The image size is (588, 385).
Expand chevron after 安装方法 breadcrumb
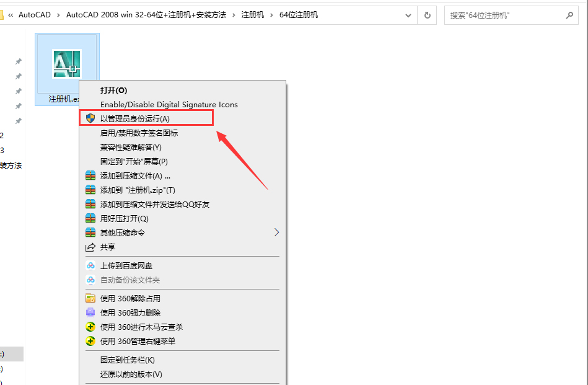click(234, 15)
